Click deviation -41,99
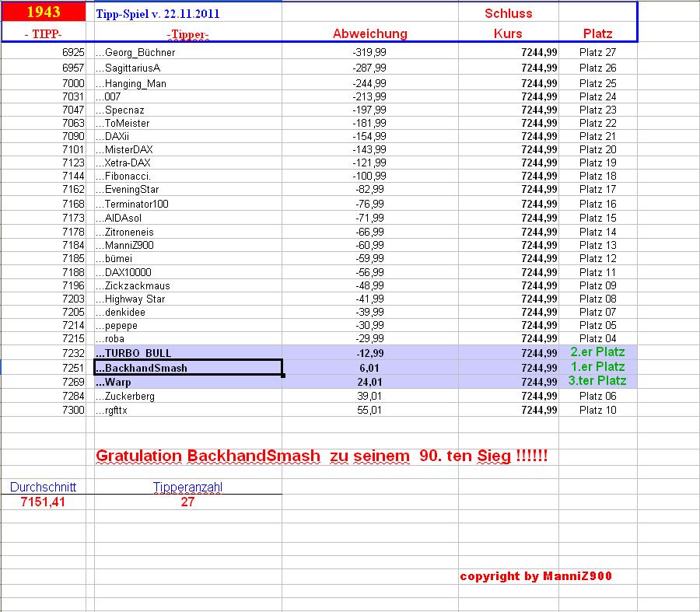 369,299
